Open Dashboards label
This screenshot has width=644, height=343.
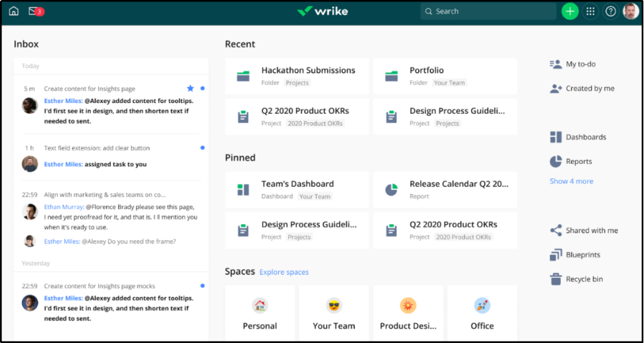click(586, 137)
